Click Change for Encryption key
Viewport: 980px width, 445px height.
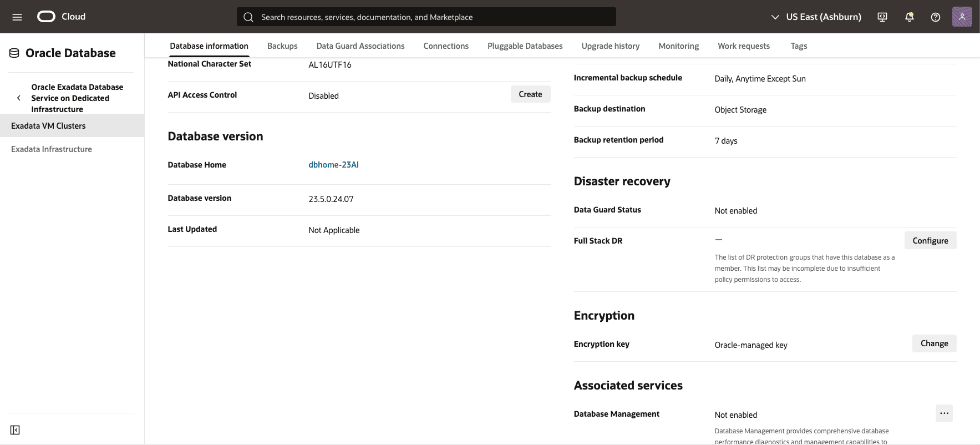[934, 343]
